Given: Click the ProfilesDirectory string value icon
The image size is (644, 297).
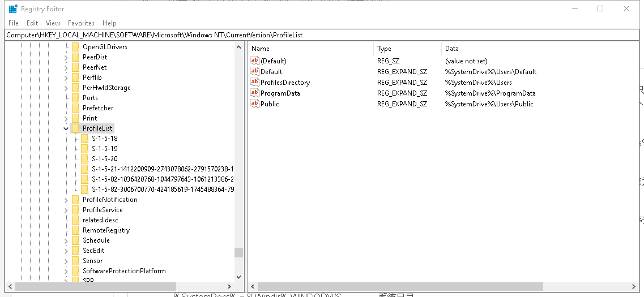Looking at the screenshot, I should (255, 83).
